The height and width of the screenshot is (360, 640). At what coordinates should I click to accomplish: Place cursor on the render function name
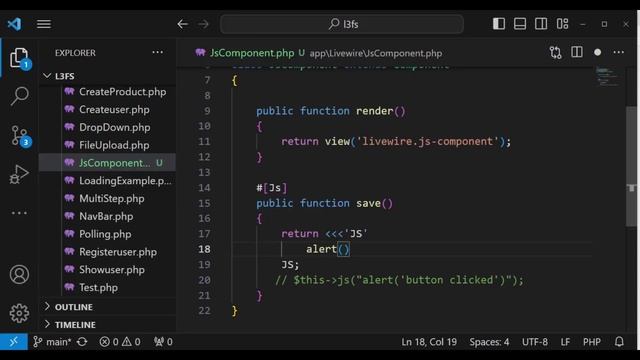point(374,111)
